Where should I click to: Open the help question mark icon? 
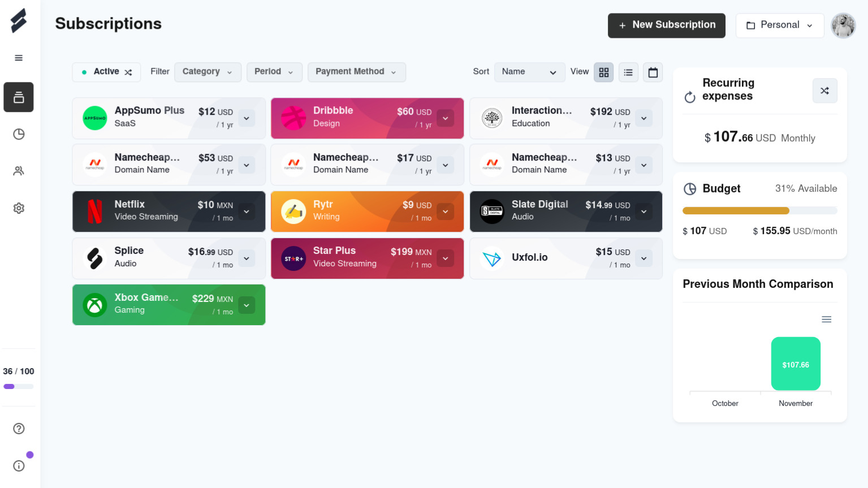(x=18, y=429)
